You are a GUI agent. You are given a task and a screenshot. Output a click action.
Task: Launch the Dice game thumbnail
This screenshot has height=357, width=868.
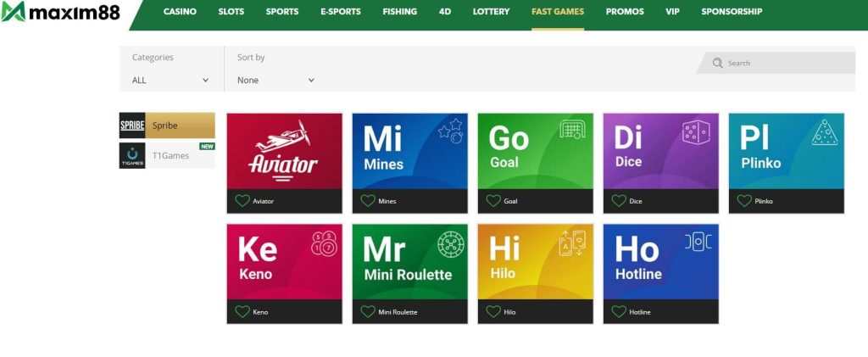(661, 151)
